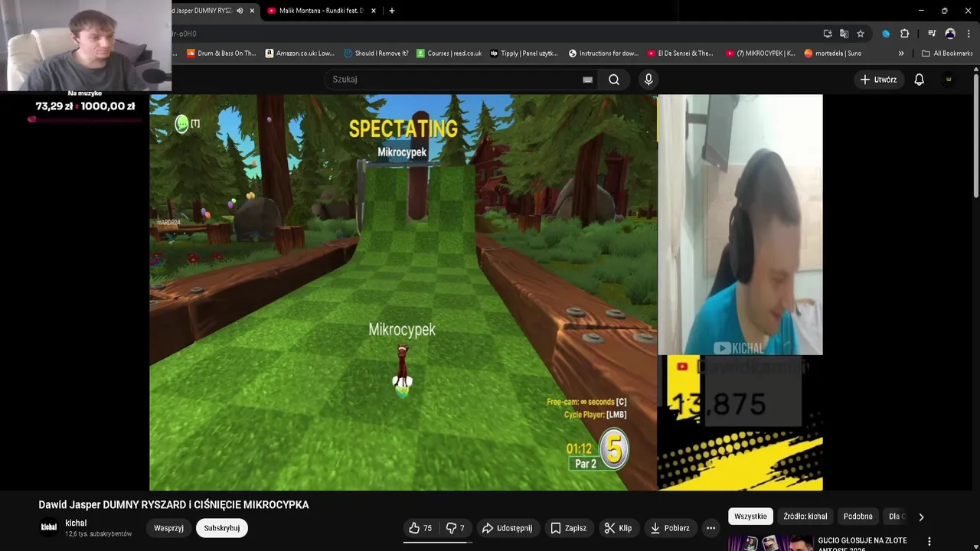Click the 12,6 tys. subskrybentów text
The height and width of the screenshot is (551, 980).
coord(99,534)
